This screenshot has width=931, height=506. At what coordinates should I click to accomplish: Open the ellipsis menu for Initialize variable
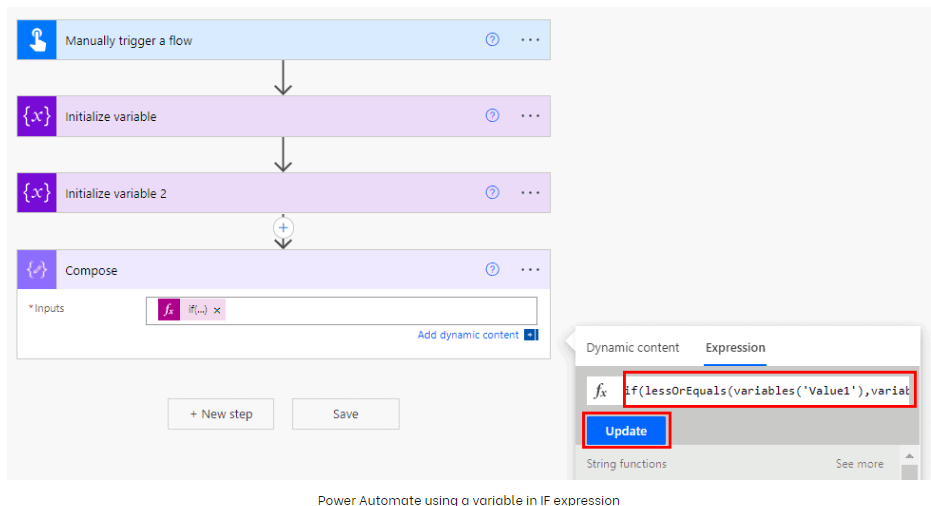pyautogui.click(x=530, y=116)
